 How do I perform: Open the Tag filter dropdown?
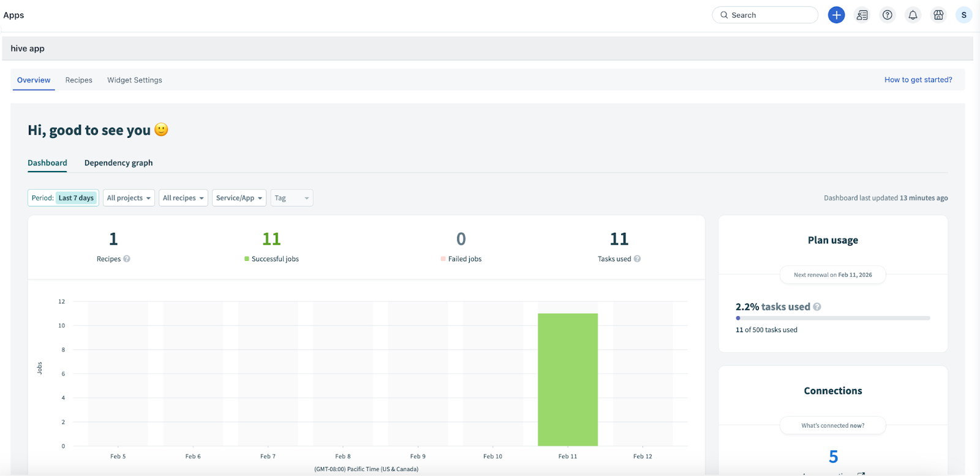[292, 198]
